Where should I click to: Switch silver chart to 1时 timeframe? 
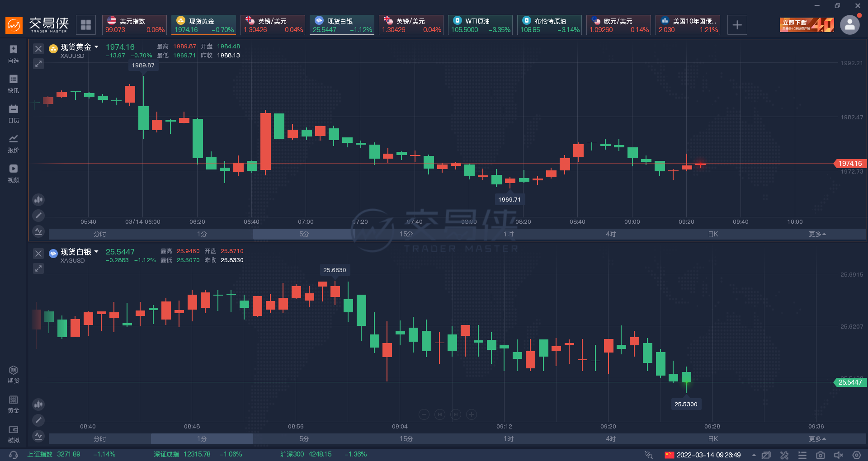pyautogui.click(x=509, y=439)
